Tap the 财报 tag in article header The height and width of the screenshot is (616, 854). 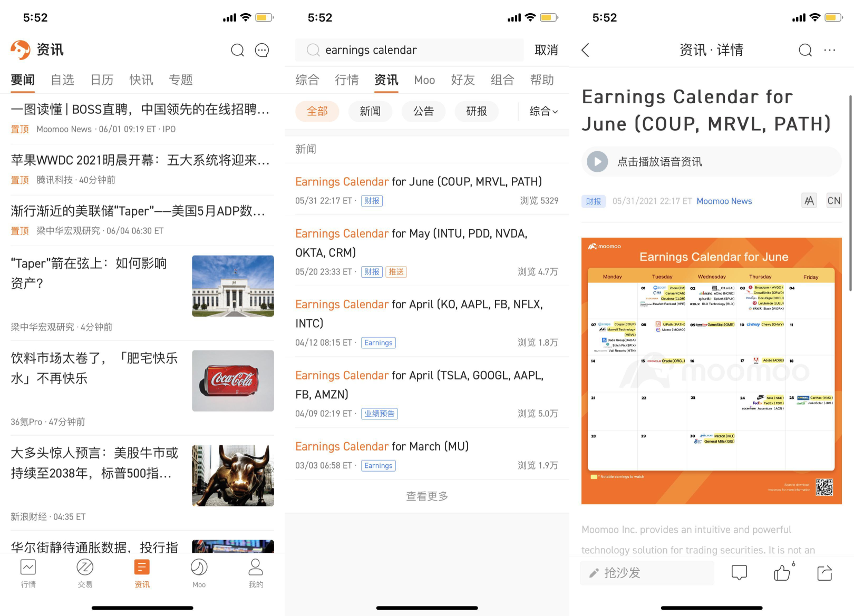click(x=594, y=201)
